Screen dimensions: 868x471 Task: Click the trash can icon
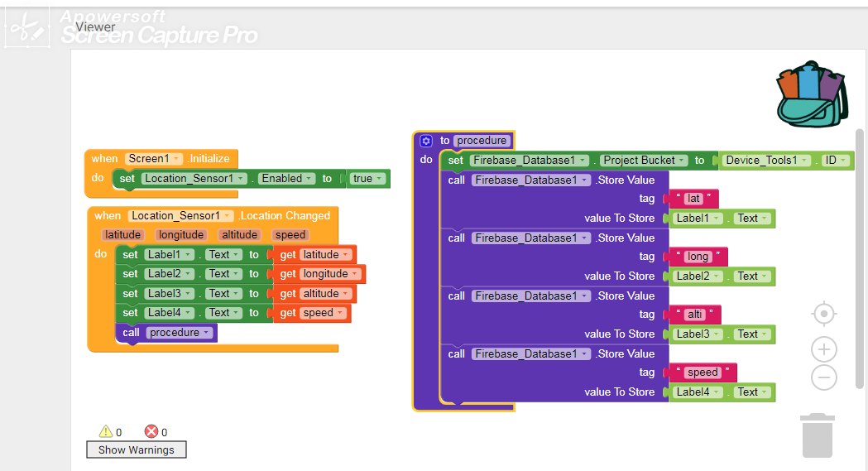tap(817, 435)
